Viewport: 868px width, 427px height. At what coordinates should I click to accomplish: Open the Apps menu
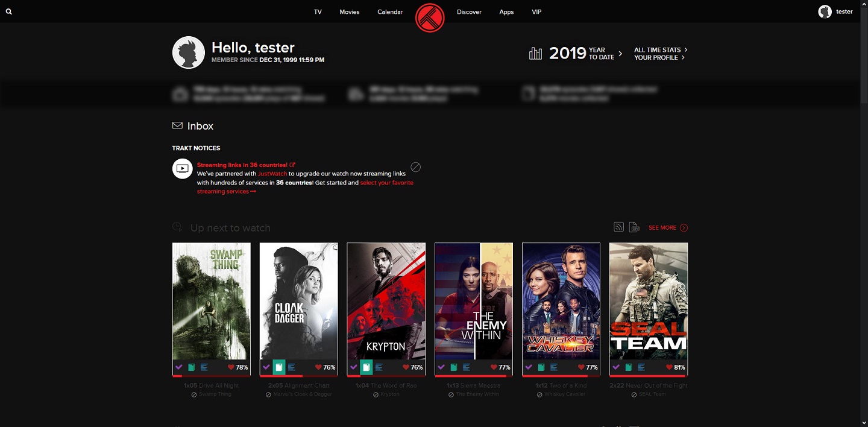506,11
